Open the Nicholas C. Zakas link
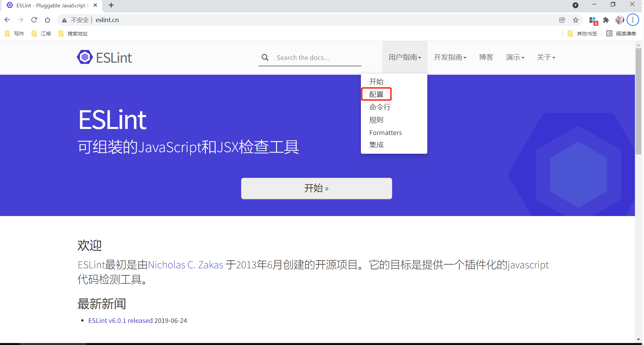 (x=186, y=265)
